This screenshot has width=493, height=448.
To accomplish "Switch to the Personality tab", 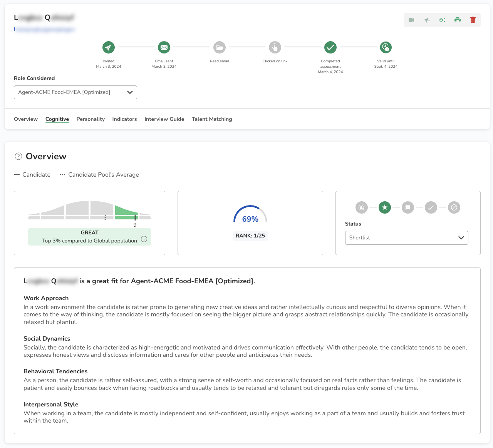I will coord(91,119).
